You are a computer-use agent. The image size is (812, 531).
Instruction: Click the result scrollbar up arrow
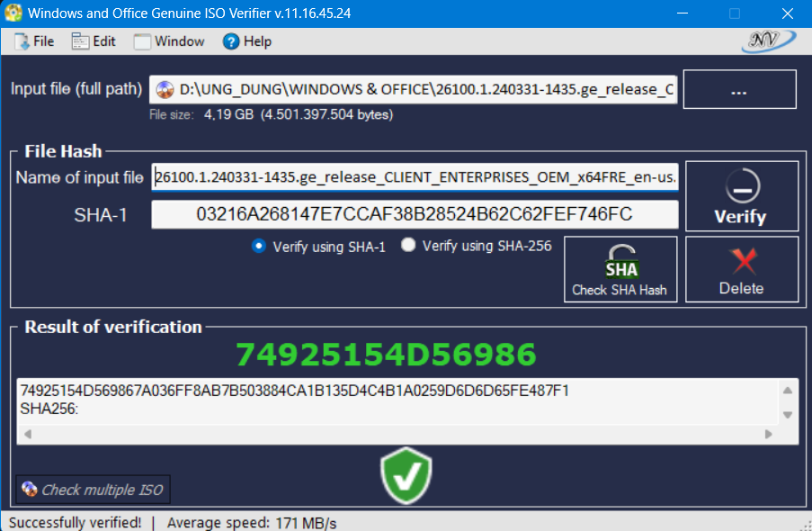(x=788, y=391)
